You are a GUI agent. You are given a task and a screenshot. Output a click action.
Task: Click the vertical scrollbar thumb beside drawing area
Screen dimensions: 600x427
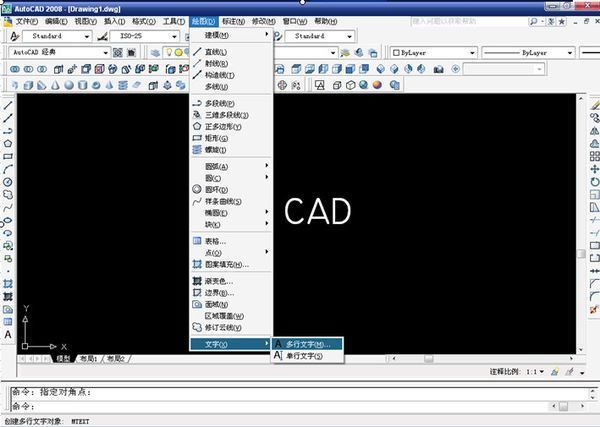click(x=581, y=254)
